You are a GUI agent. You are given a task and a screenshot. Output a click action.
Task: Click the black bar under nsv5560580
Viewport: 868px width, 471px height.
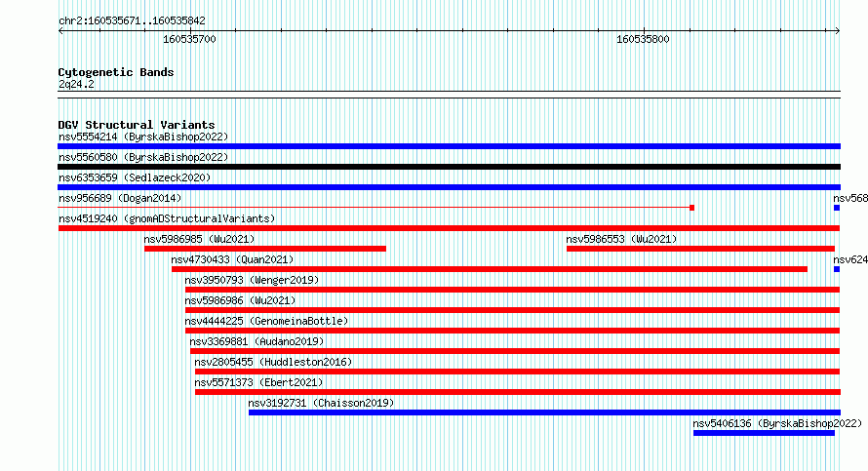[x=449, y=167]
